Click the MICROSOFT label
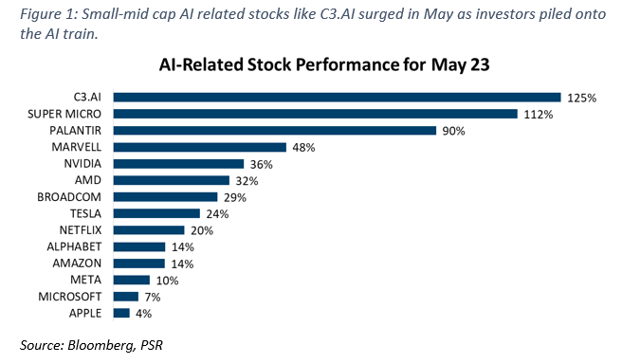The image size is (622, 364). coord(70,297)
